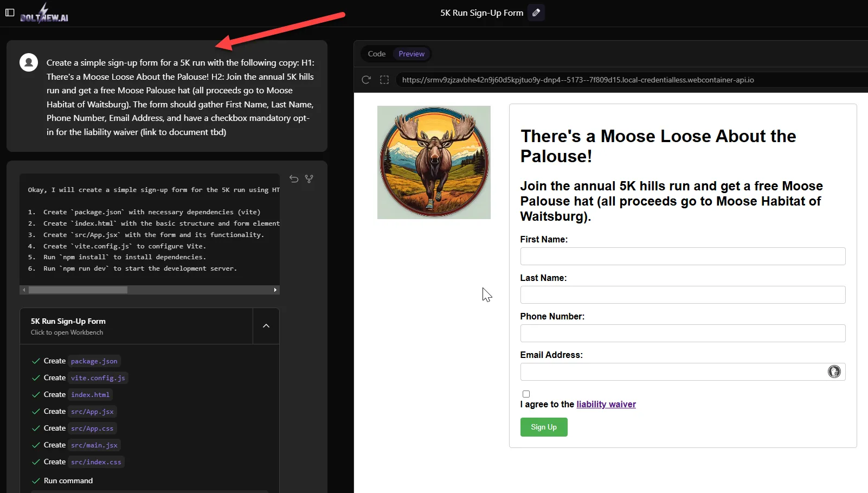Click the moose logo image
This screenshot has width=868, height=493.
(434, 162)
